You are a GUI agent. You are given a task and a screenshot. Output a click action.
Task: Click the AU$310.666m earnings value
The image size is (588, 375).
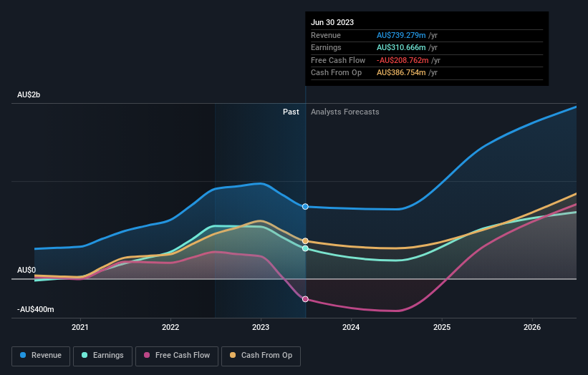(x=401, y=47)
